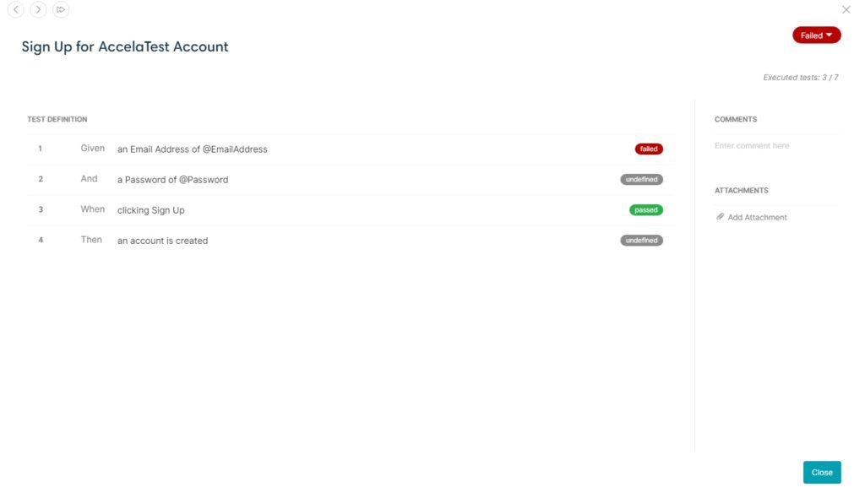This screenshot has height=504, width=865.
Task: Click the skip-forward icon beside the arrows
Action: (61, 9)
